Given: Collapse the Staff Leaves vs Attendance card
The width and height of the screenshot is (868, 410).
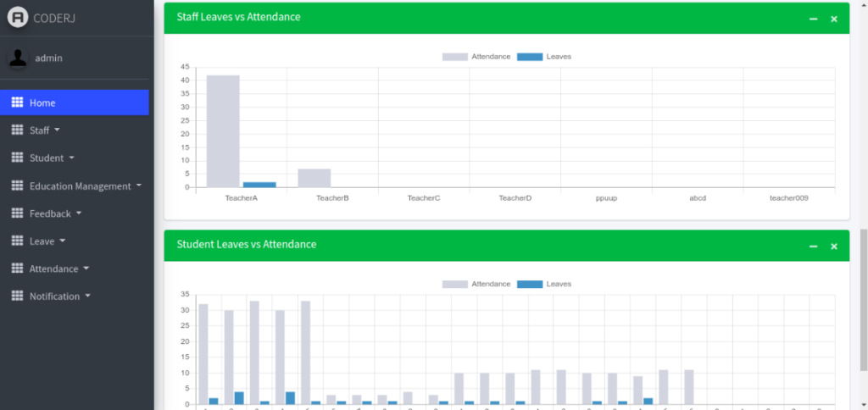Looking at the screenshot, I should pos(813,19).
